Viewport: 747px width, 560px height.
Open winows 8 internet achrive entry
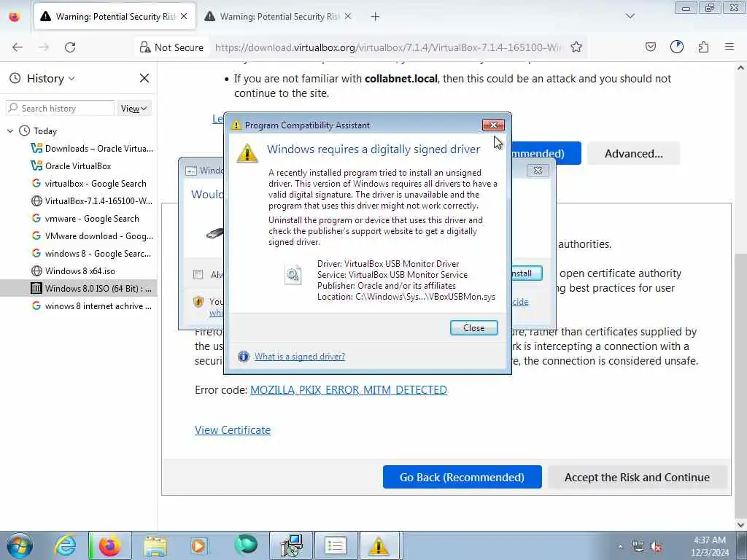(91, 306)
